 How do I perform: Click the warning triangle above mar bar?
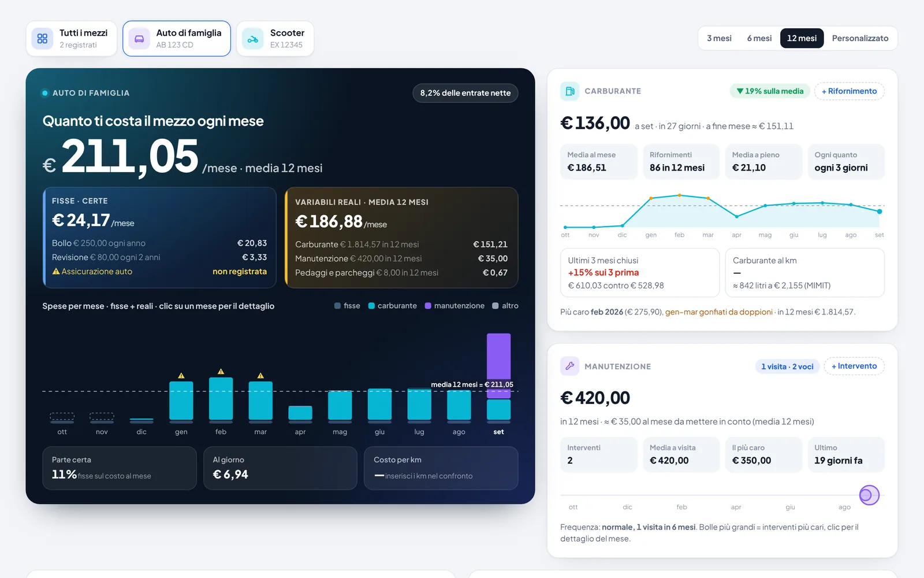tap(260, 376)
